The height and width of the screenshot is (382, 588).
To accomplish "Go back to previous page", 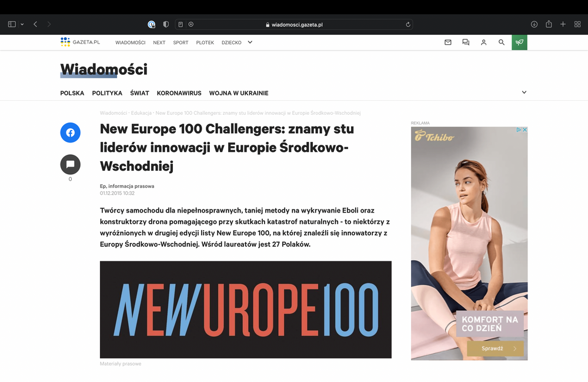I will point(35,24).
